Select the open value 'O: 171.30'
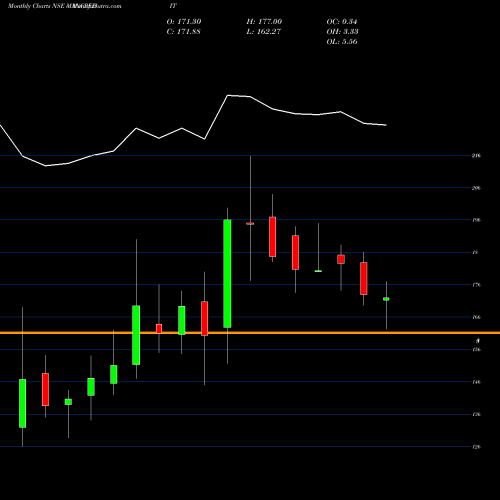Screen dimensions: 500x500 [x=184, y=22]
